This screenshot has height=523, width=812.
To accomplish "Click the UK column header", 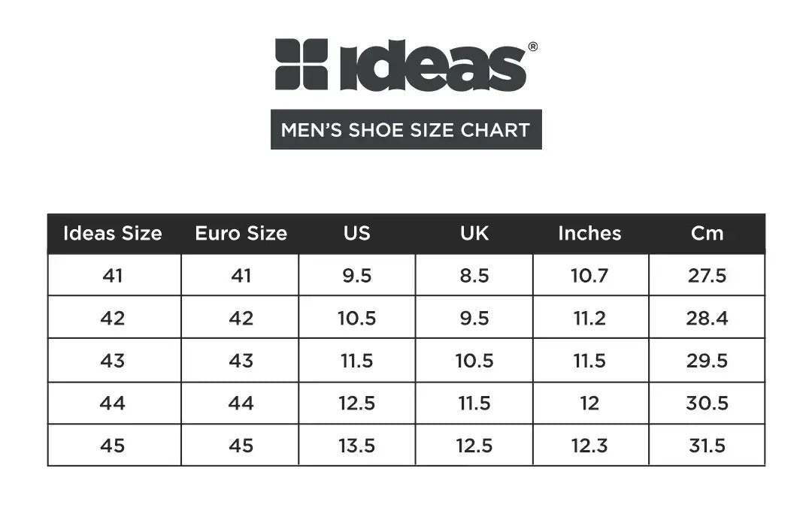I will pyautogui.click(x=474, y=234).
